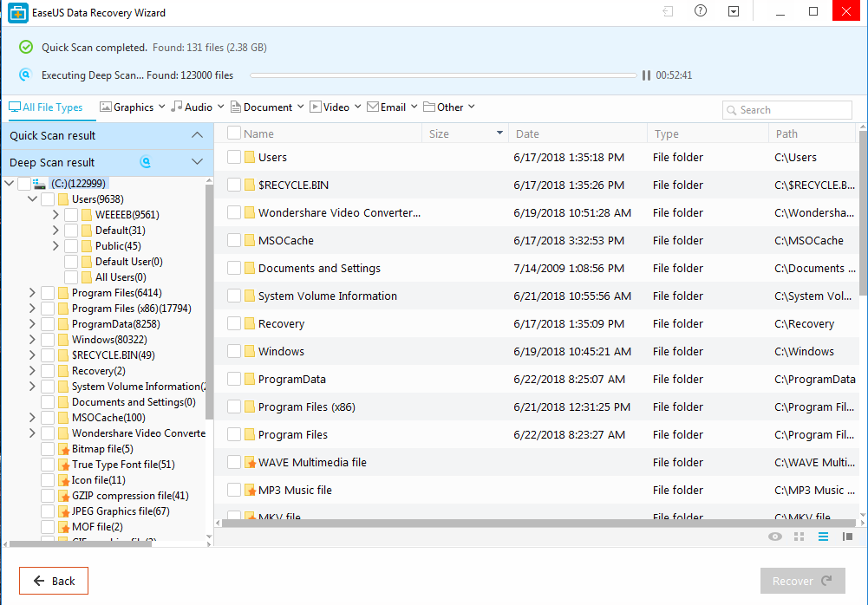This screenshot has width=868, height=605.
Task: Switch to list view icon
Action: tap(823, 537)
